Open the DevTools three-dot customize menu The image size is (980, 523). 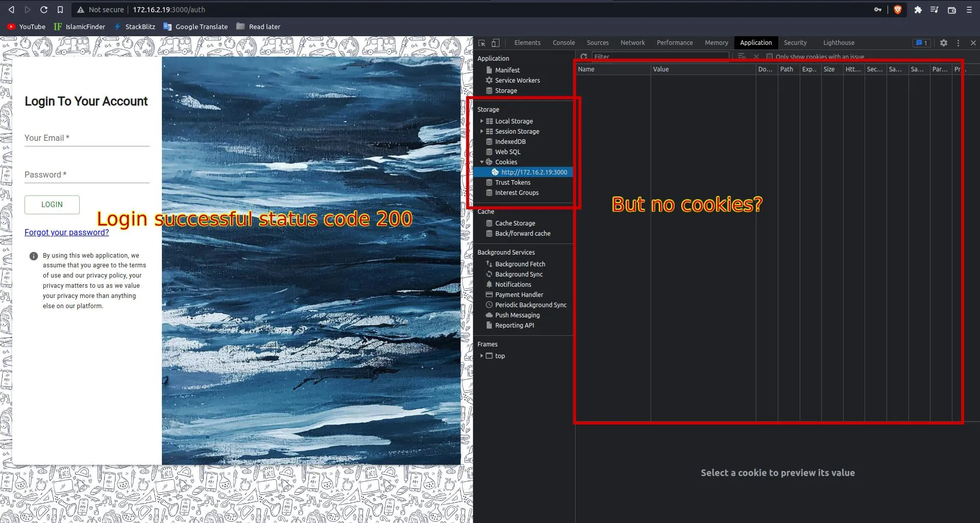[x=958, y=43]
